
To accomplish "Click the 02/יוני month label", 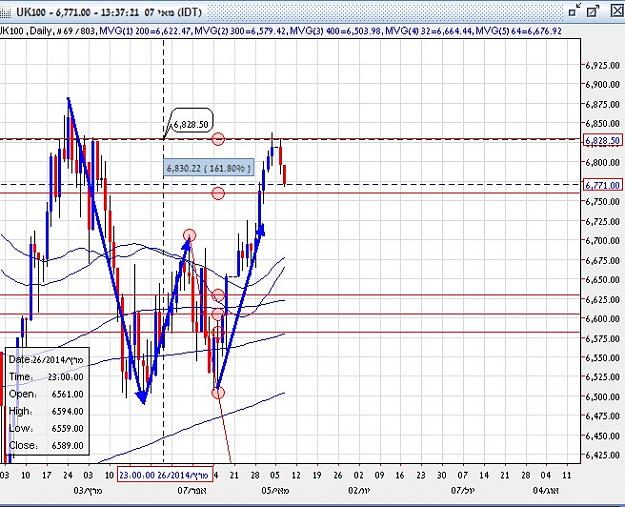I will 359,491.
